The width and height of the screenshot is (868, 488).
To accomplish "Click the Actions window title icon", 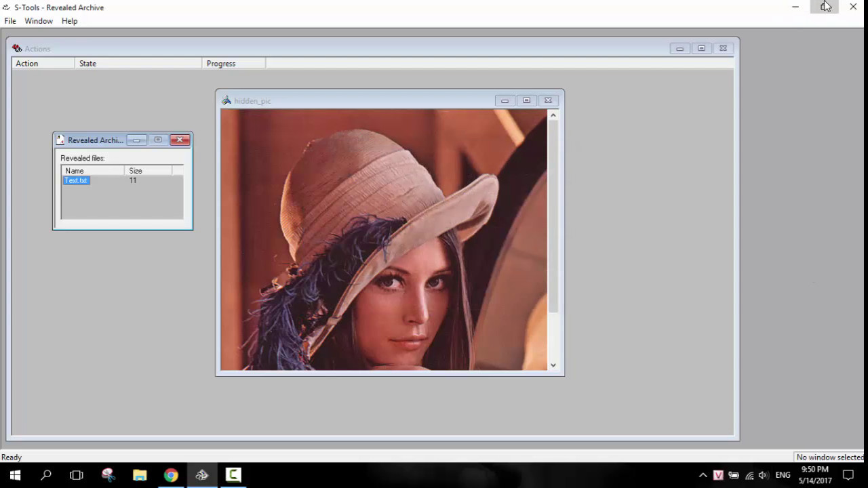I will pos(17,49).
